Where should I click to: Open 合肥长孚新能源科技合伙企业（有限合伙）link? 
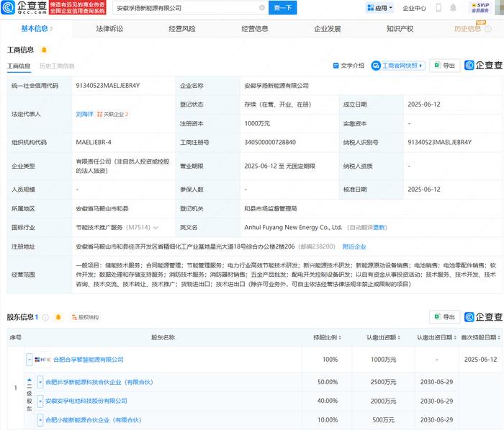[99, 382]
